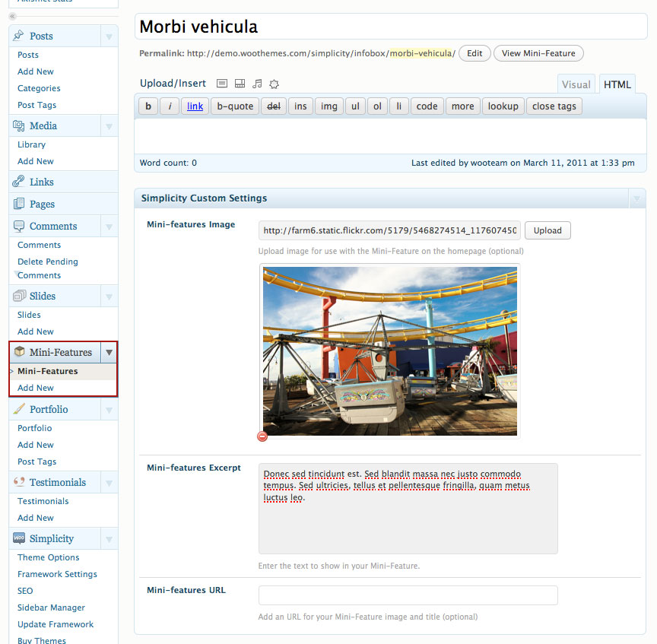Expand the Media menu arrow
The image size is (657, 644).
coord(109,126)
